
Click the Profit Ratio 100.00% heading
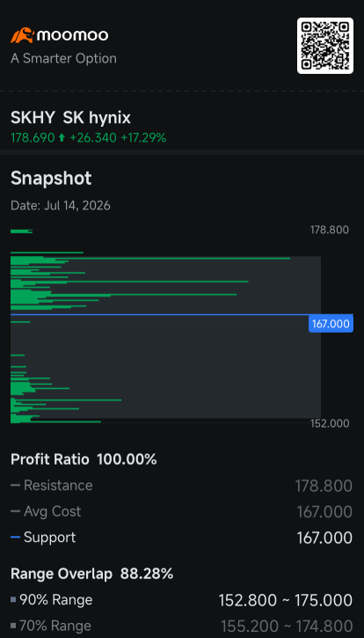click(x=84, y=459)
